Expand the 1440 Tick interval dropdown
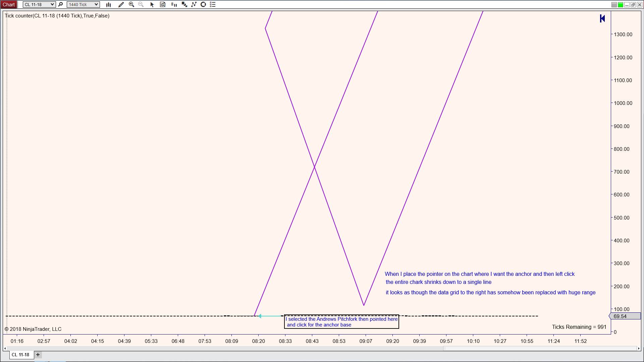This screenshot has height=362, width=644. click(x=96, y=5)
